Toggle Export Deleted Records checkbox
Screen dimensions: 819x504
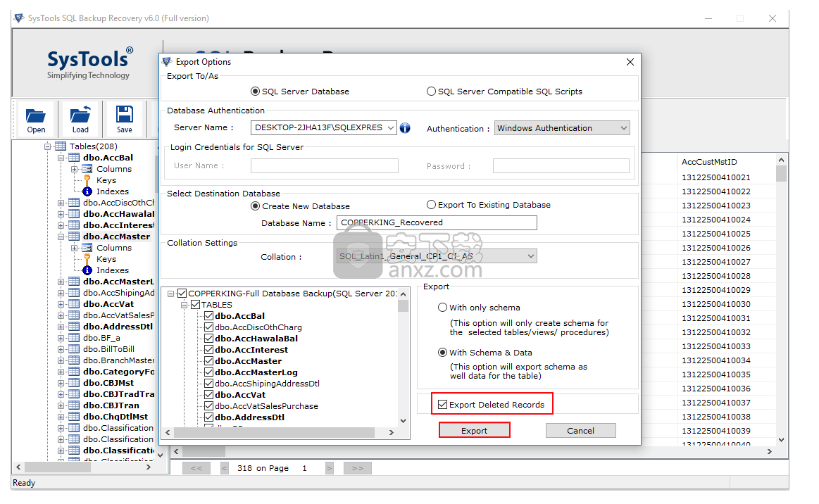tap(442, 405)
